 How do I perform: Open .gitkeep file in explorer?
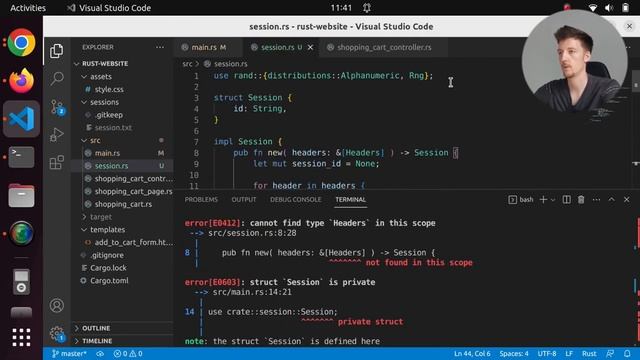click(122, 115)
